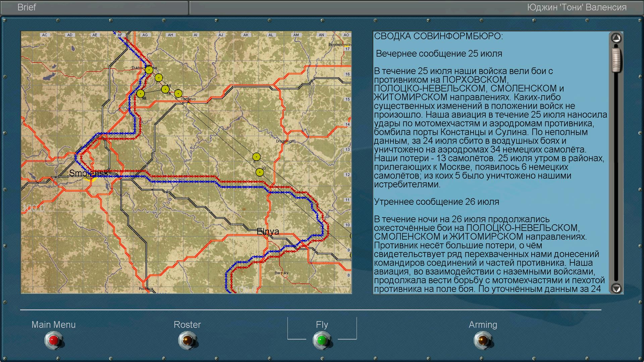The height and width of the screenshot is (362, 644).
Task: Select the waypoint marked 6 near Yartsevo
Action: (x=178, y=94)
